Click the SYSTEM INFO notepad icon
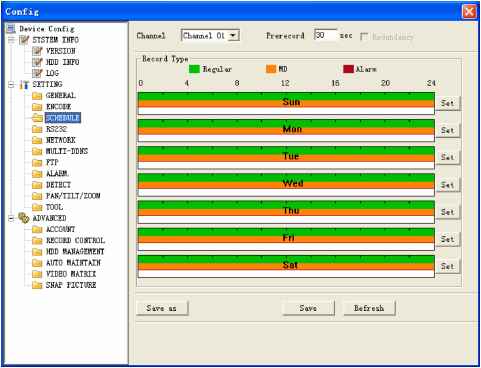 point(24,40)
